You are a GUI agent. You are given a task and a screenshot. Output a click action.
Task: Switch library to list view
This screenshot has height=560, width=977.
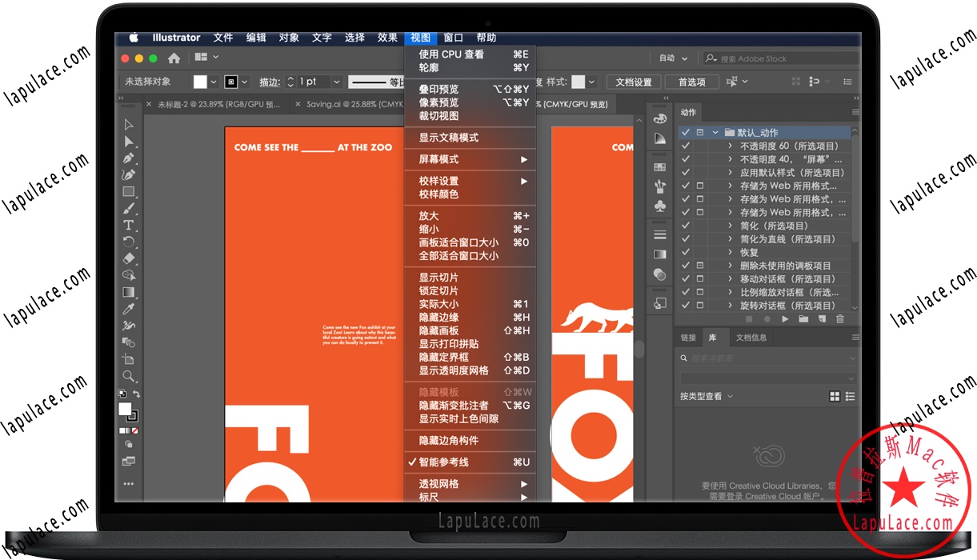pos(850,396)
